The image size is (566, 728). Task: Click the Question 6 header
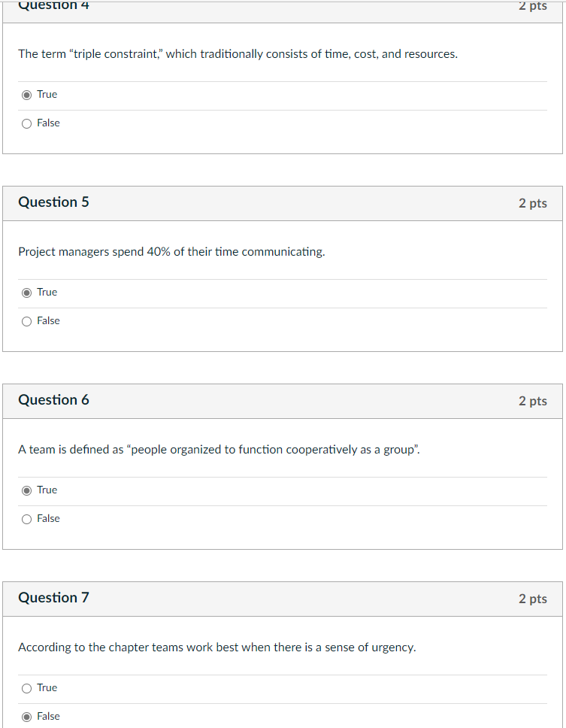pos(53,400)
